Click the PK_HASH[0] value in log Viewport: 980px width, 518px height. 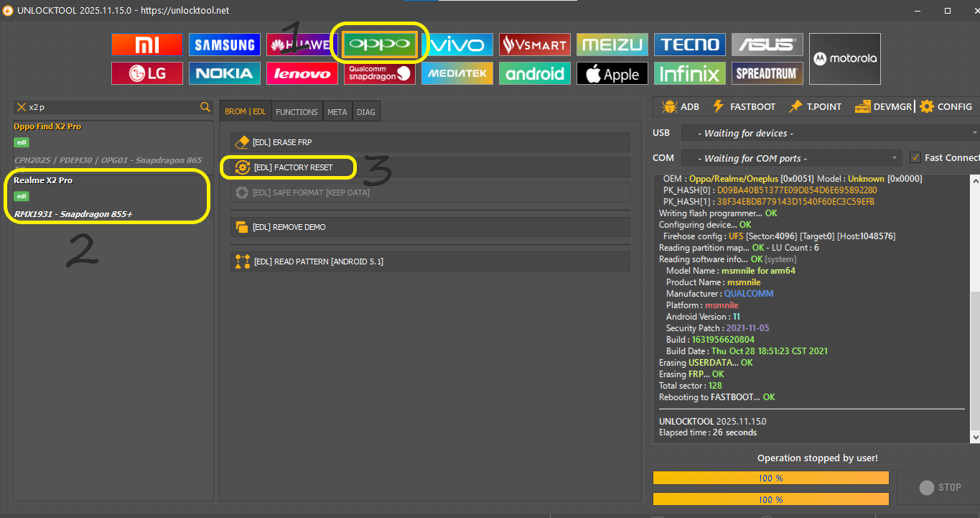795,190
